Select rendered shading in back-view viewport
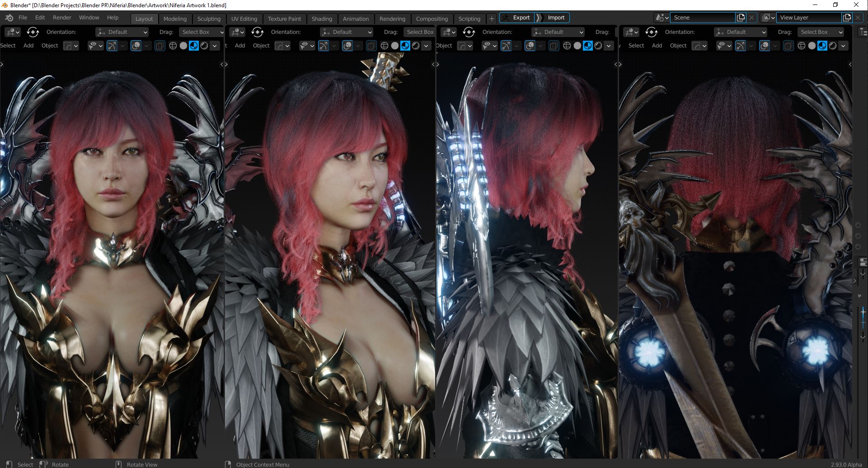 833,46
